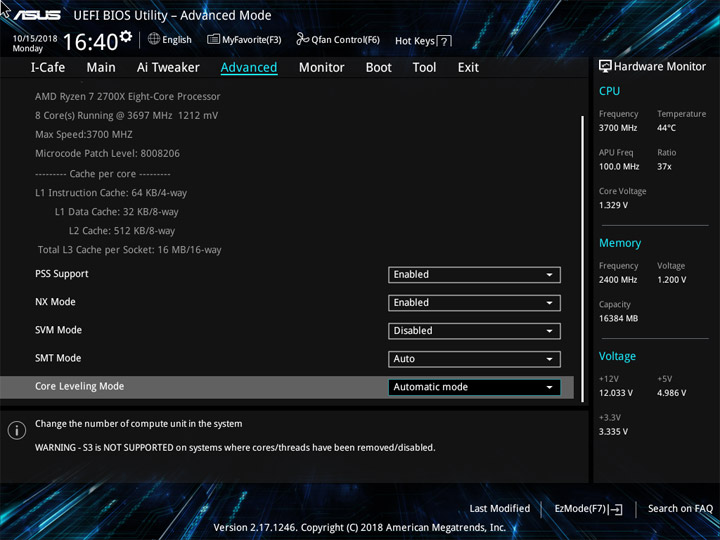Click the Search on FAQ link

(x=680, y=508)
